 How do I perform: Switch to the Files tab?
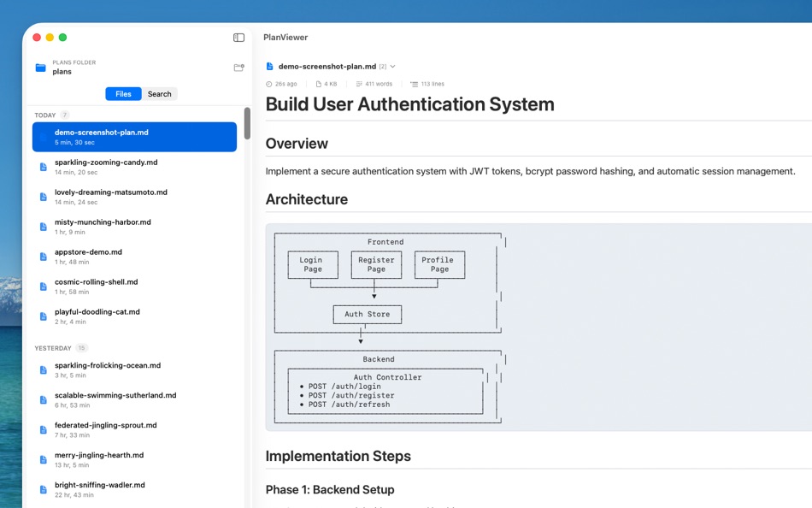point(123,94)
